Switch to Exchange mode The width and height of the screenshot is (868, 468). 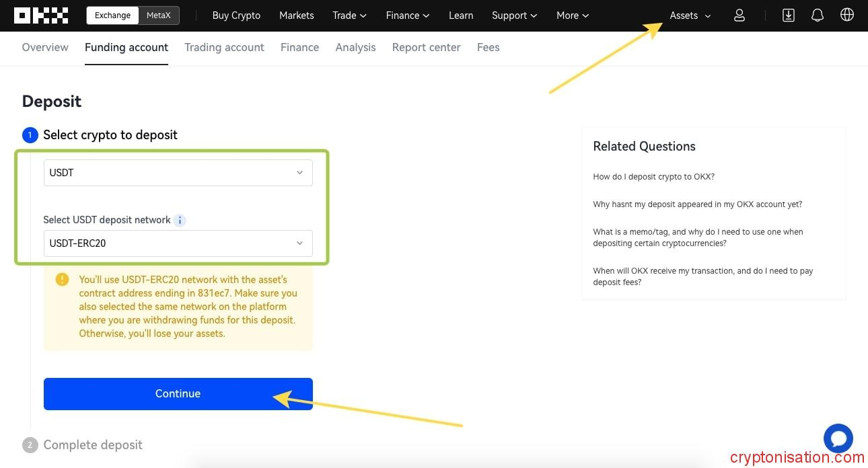pos(112,15)
